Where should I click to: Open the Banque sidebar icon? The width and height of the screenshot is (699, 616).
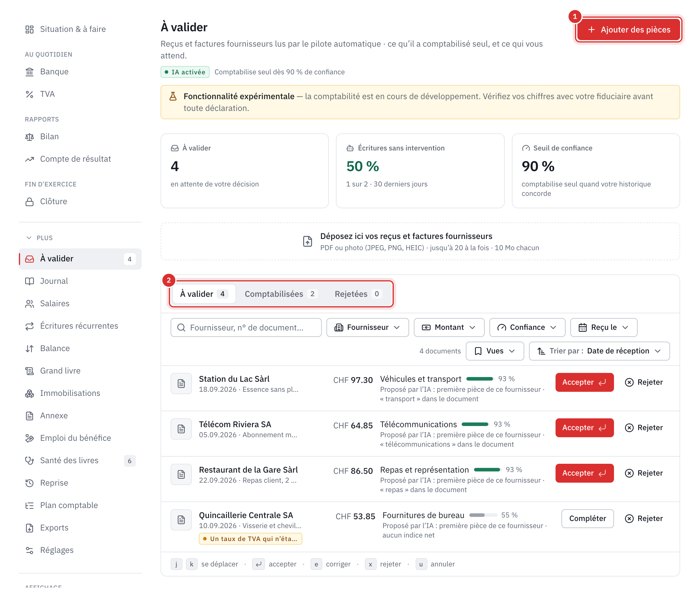(x=30, y=72)
